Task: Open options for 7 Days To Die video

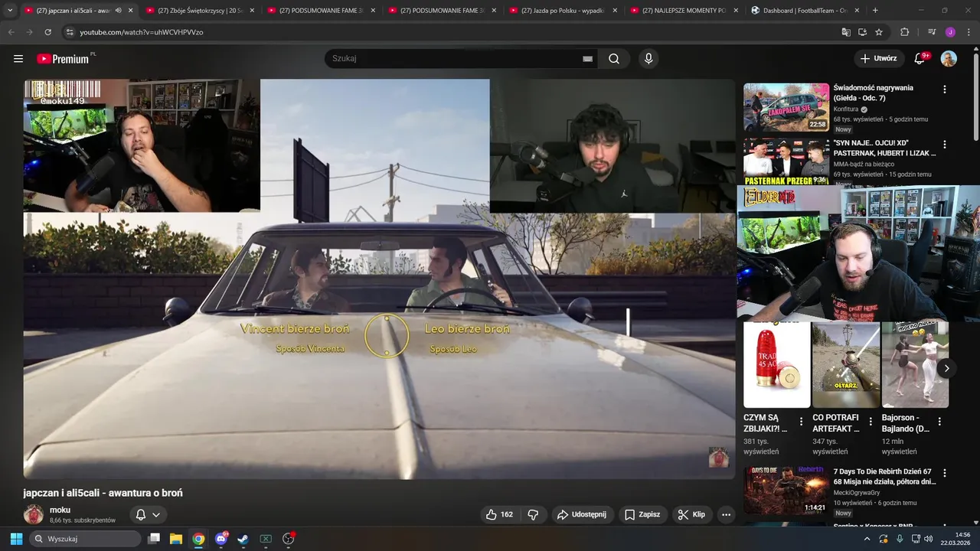Action: coord(944,474)
